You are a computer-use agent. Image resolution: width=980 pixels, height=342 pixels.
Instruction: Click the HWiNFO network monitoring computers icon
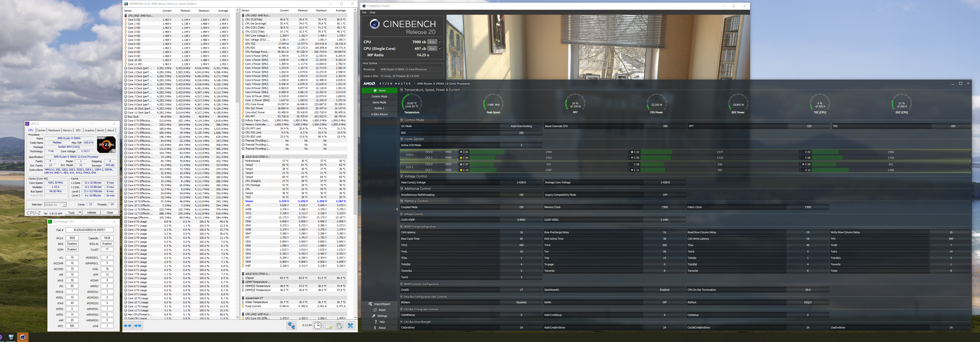tap(291, 326)
